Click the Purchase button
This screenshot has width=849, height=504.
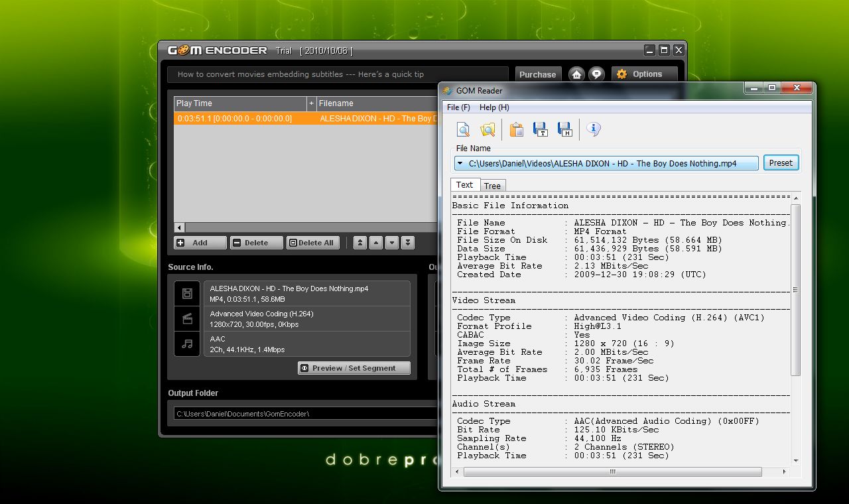[x=538, y=74]
